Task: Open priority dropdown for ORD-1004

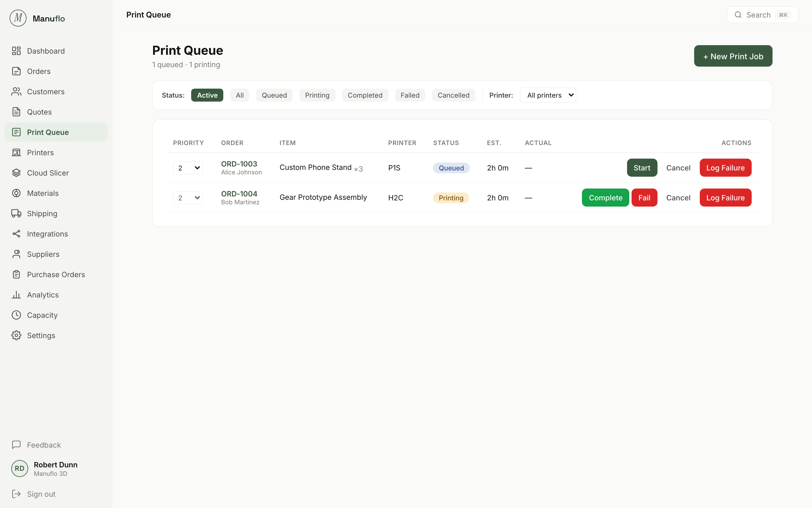Action: click(x=187, y=198)
